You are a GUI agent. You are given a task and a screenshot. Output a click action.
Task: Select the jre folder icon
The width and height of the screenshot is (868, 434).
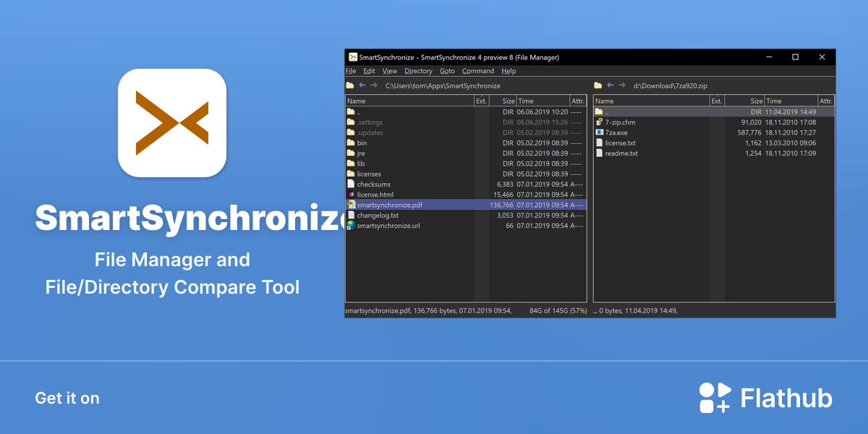(351, 153)
